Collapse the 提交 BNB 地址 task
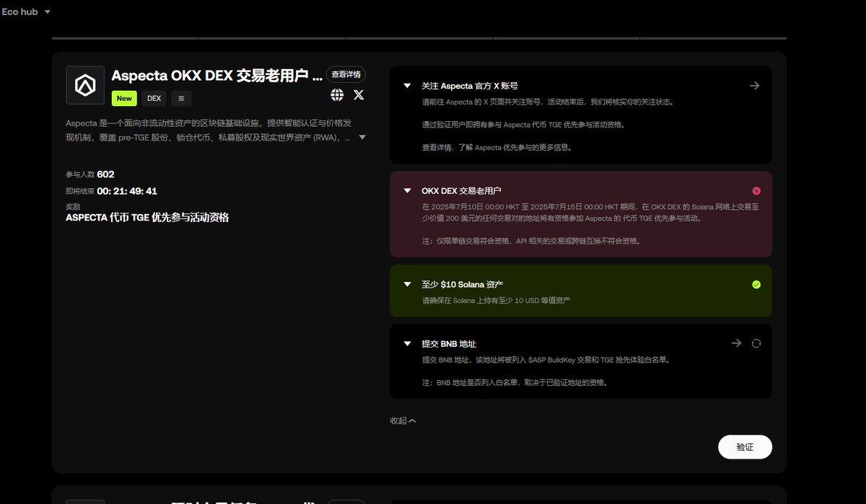The image size is (866, 504). coord(407,344)
